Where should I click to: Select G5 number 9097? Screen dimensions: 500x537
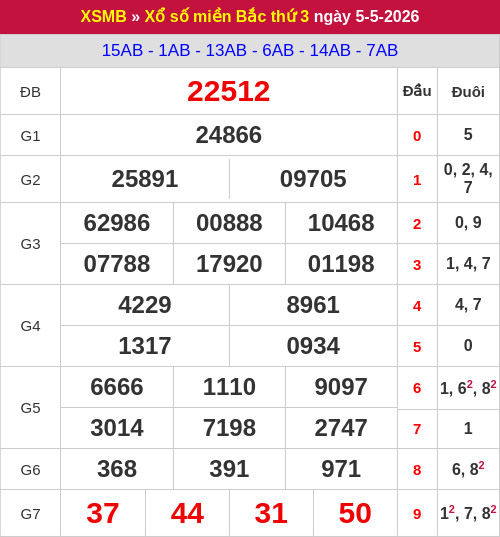[x=341, y=387]
